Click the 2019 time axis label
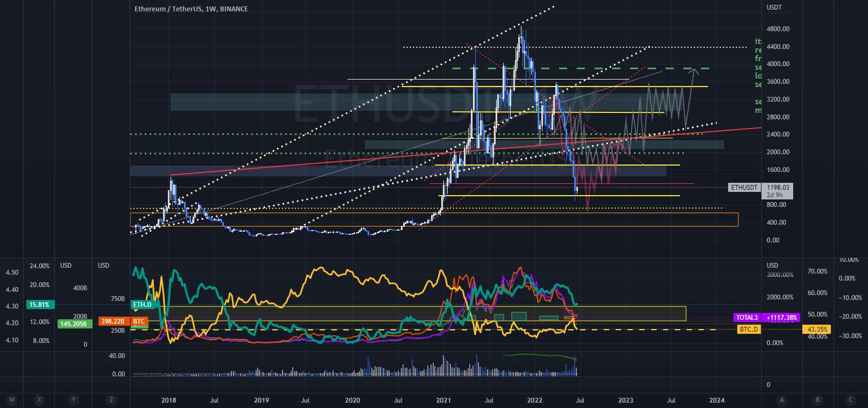Image resolution: width=868 pixels, height=408 pixels. click(261, 400)
